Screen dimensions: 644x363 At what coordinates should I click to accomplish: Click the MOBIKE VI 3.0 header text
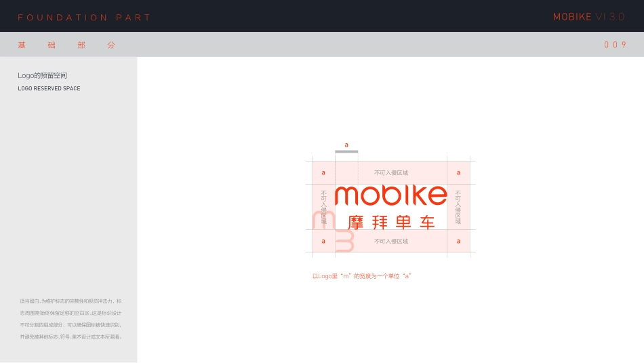588,17
